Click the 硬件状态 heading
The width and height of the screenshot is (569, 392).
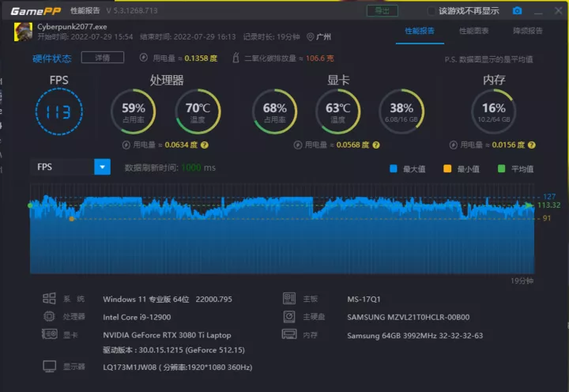click(x=52, y=58)
